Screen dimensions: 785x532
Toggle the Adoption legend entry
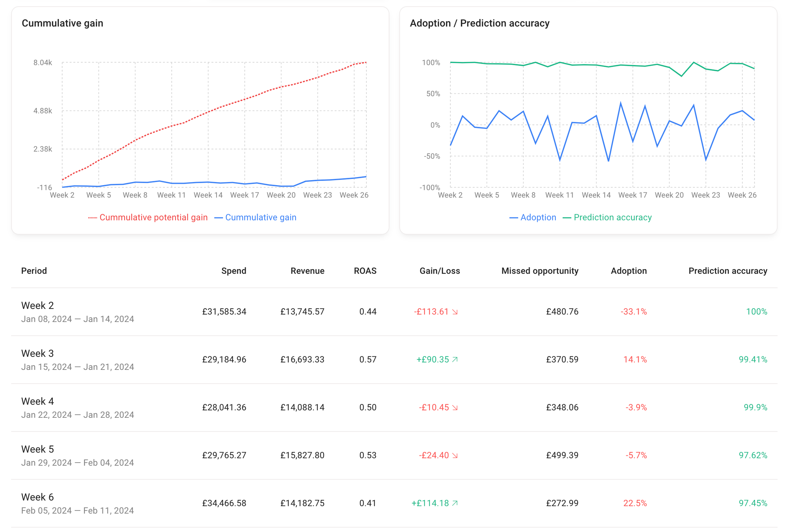[x=533, y=217]
